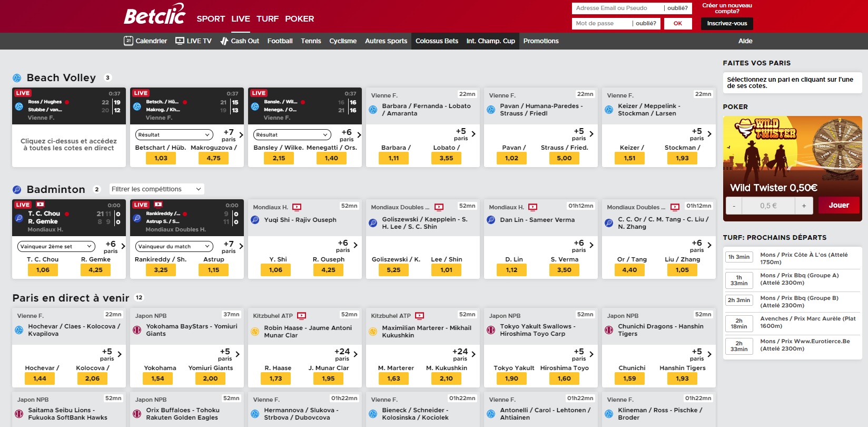Bet on Hiroshima Toyo odds 1,60
This screenshot has width=868, height=427.
pyautogui.click(x=564, y=379)
